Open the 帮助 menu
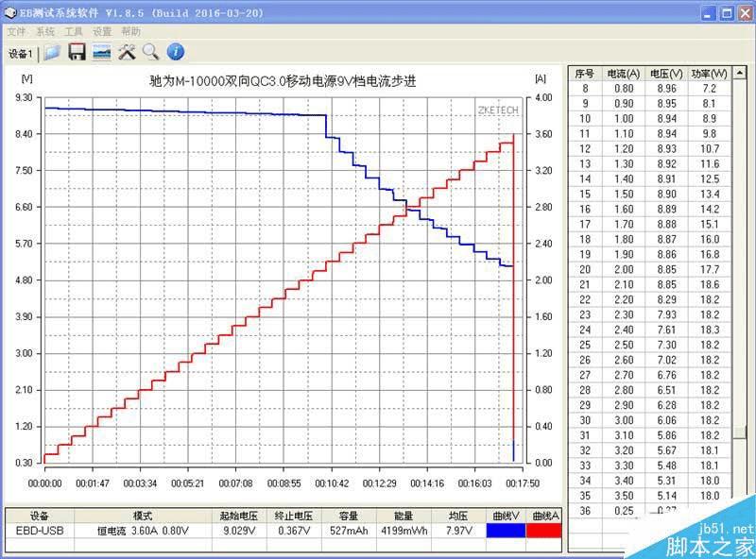Viewport: 756px width, 559px height. click(x=130, y=32)
